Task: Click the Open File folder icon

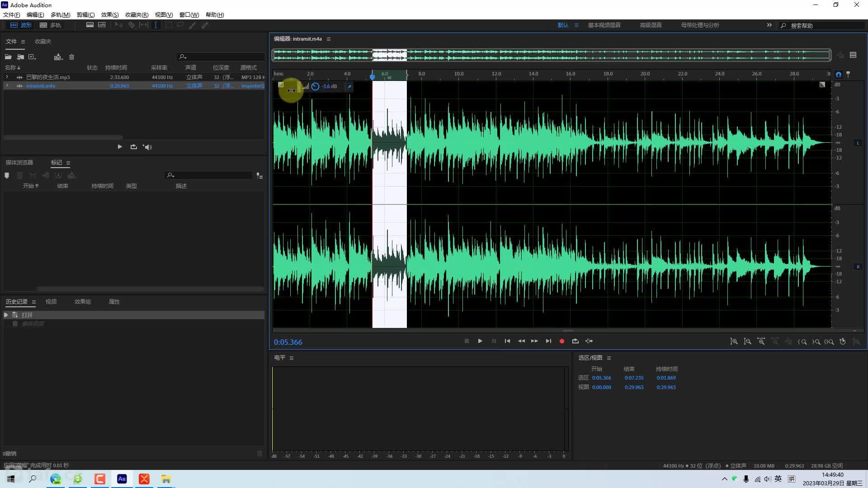Action: click(8, 57)
